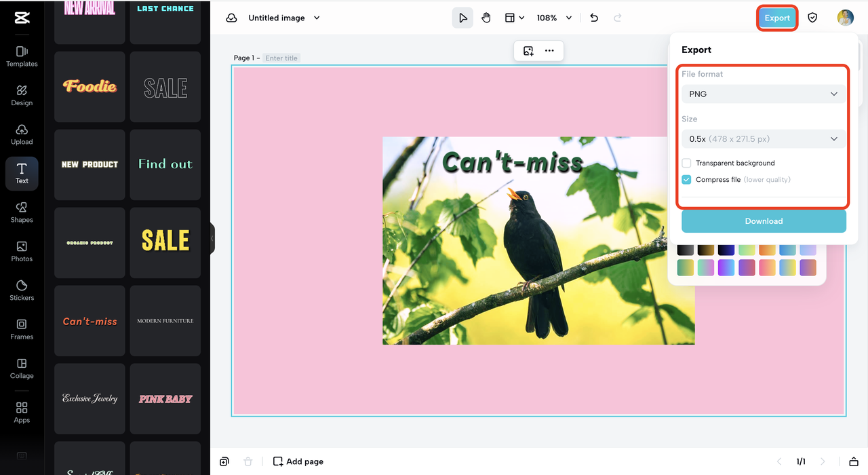Go to the previous page arrow

[x=779, y=461]
